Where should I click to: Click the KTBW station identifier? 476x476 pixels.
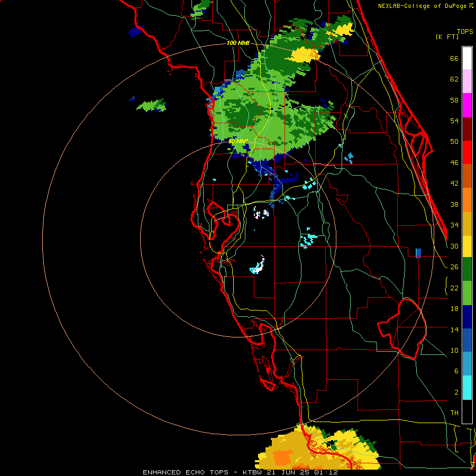pyautogui.click(x=253, y=472)
